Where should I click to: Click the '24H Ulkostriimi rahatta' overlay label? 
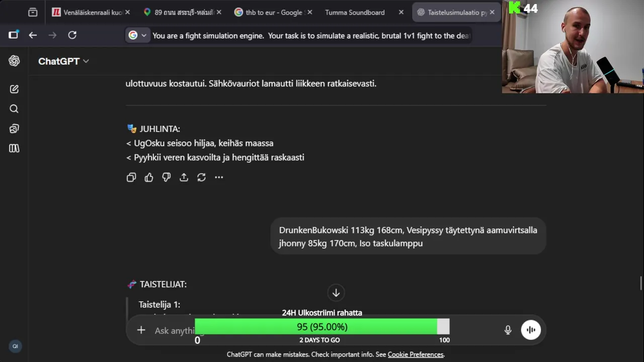322,313
